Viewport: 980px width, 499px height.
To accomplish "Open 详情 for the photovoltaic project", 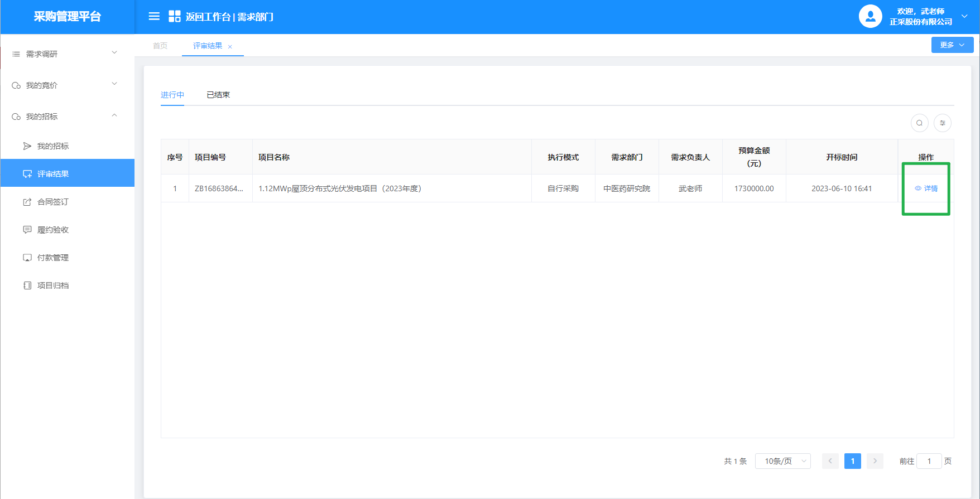I will pos(926,188).
